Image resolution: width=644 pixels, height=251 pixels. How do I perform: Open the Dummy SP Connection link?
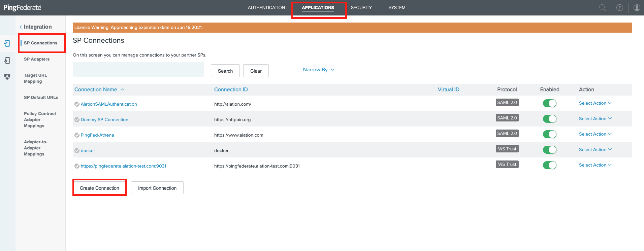[x=104, y=120]
